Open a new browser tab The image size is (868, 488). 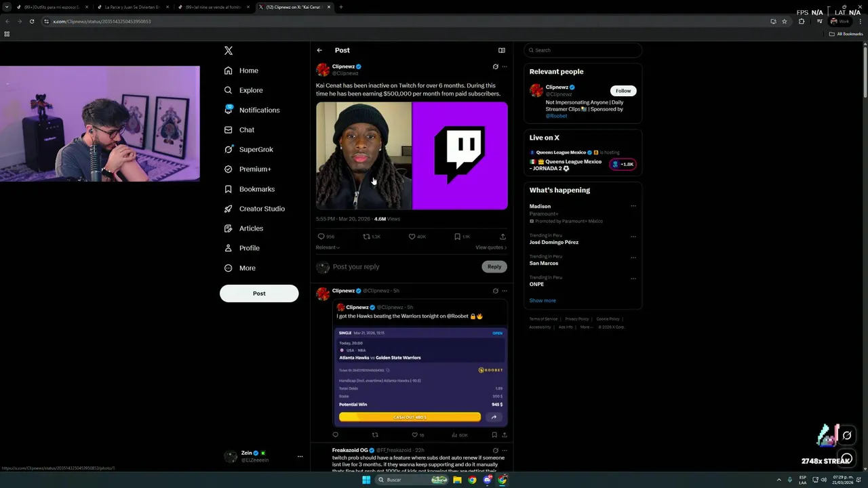[340, 7]
